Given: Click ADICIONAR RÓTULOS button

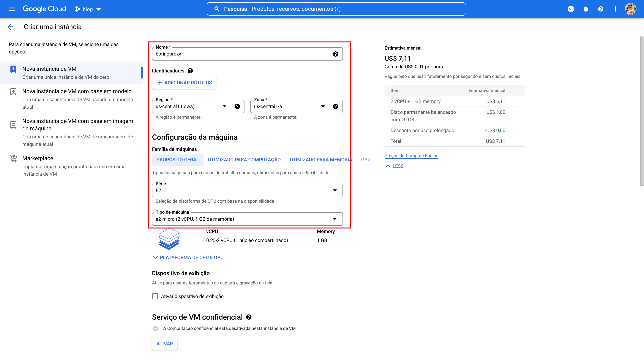Looking at the screenshot, I should [x=184, y=83].
